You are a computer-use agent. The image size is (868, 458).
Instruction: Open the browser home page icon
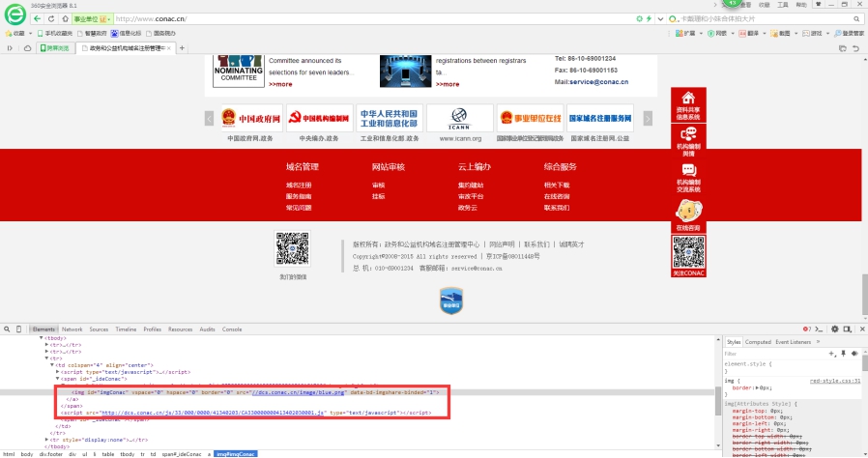pyautogui.click(x=66, y=18)
